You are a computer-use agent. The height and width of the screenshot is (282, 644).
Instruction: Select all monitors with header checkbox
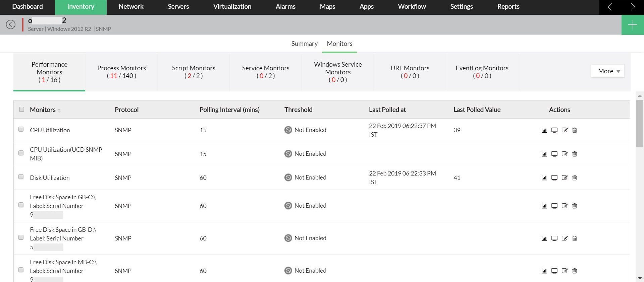click(x=22, y=110)
